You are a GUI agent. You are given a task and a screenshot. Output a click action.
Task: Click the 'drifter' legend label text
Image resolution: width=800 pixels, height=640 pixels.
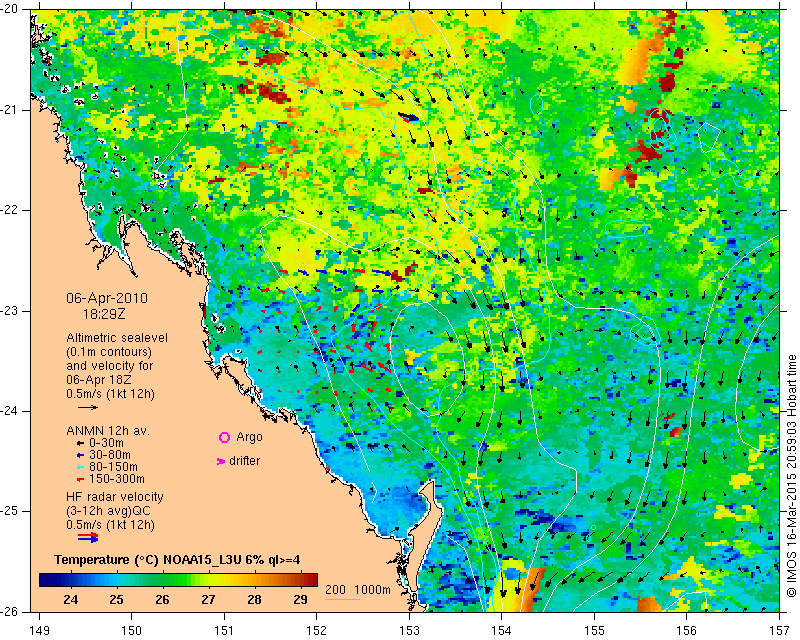[244, 461]
